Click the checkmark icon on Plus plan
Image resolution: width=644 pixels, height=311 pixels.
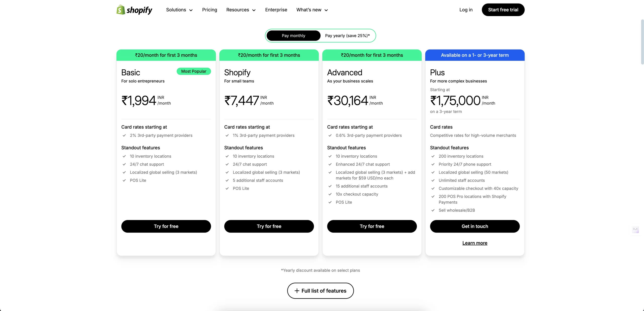click(x=433, y=156)
